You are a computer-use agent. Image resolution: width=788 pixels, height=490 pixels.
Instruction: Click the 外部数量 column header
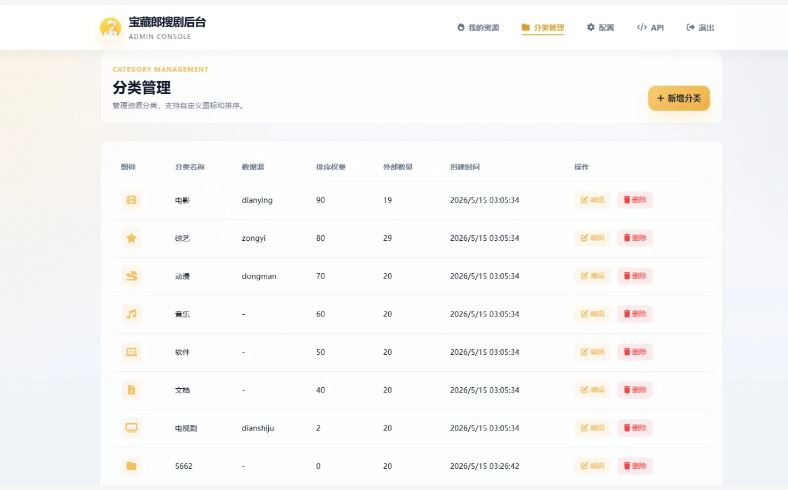coord(398,167)
